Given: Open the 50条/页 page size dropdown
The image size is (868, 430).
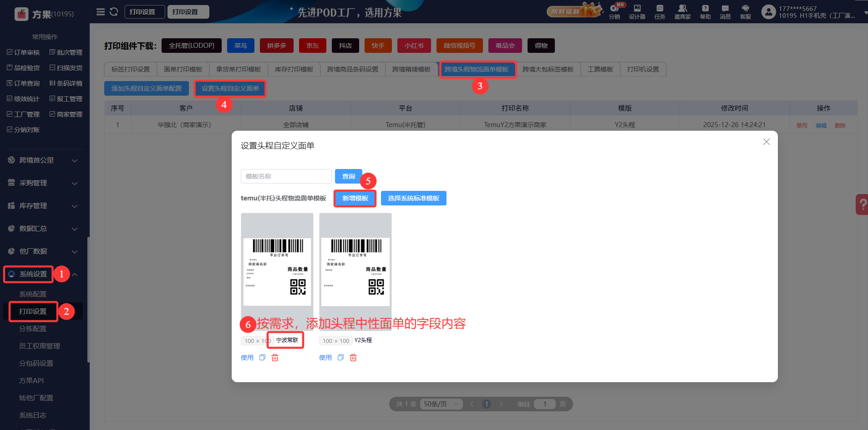Looking at the screenshot, I should tap(441, 404).
